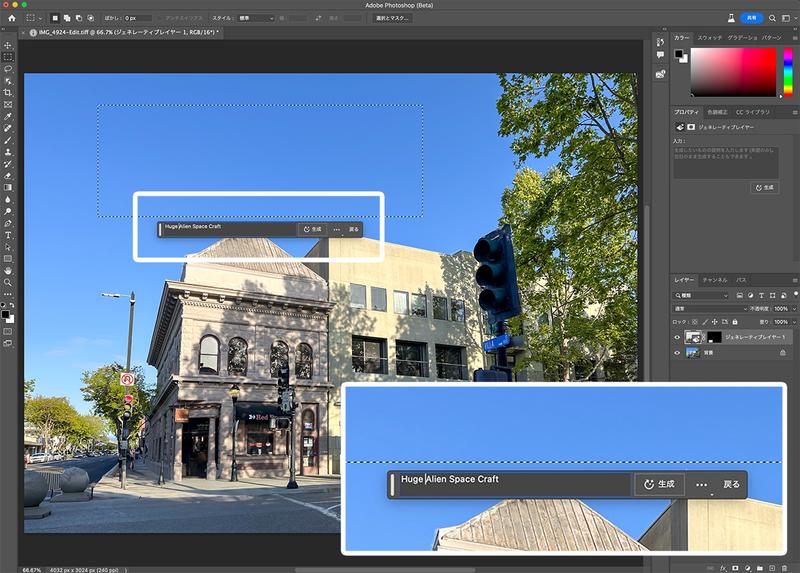Toggle layer filtering on/off switch
This screenshot has height=573, width=800.
pyautogui.click(x=795, y=294)
